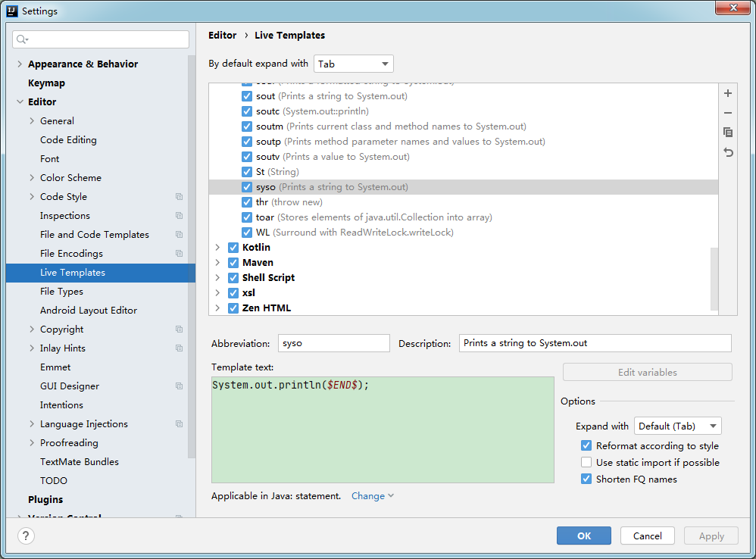The height and width of the screenshot is (559, 756).
Task: Open the 'Expand with' Default (Tab) dropdown
Action: coord(677,426)
